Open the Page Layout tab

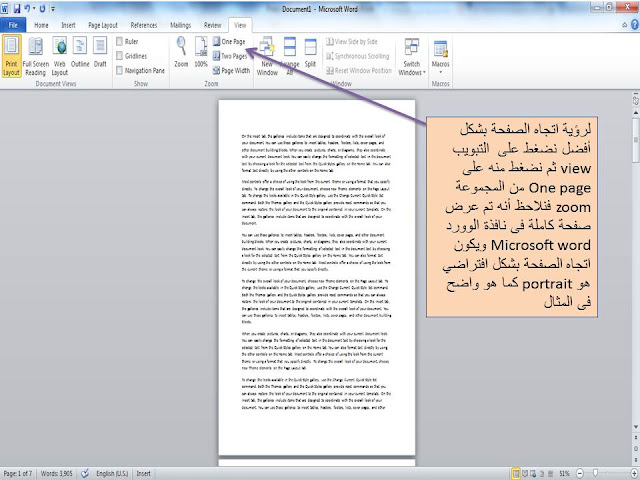(103, 25)
